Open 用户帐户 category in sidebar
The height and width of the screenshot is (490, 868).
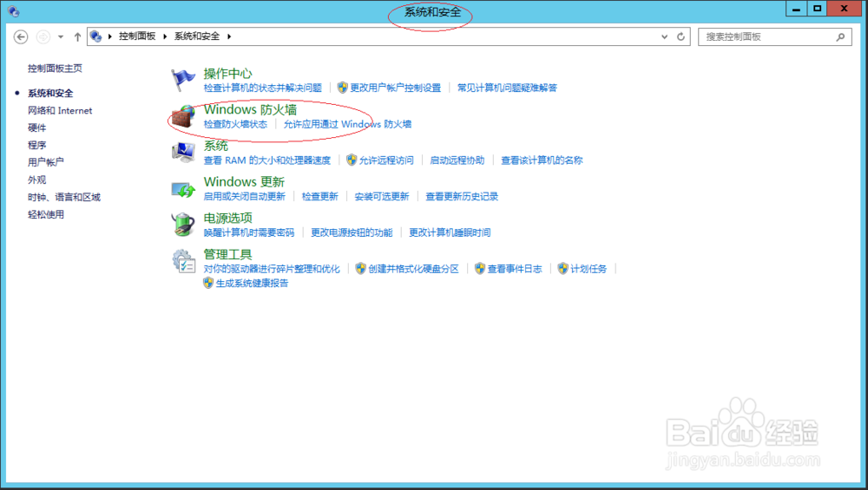pos(46,162)
